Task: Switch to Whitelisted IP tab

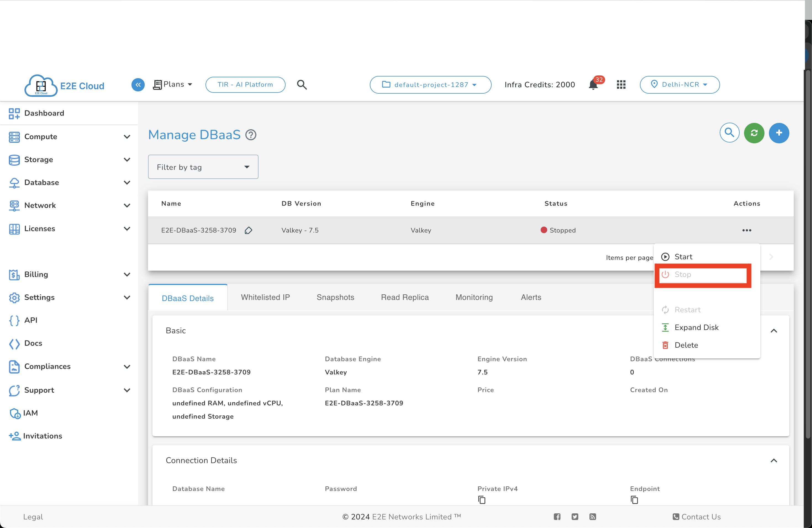Action: coord(266,297)
